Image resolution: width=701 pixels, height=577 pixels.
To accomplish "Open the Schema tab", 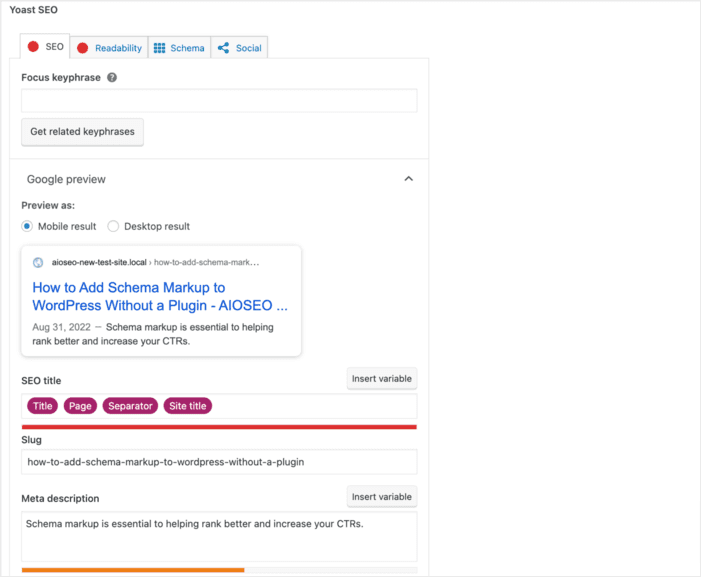I will [x=179, y=48].
